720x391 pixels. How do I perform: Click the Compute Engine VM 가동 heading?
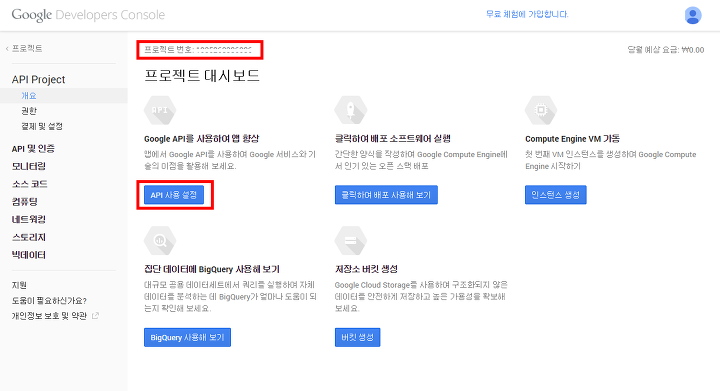pyautogui.click(x=573, y=139)
